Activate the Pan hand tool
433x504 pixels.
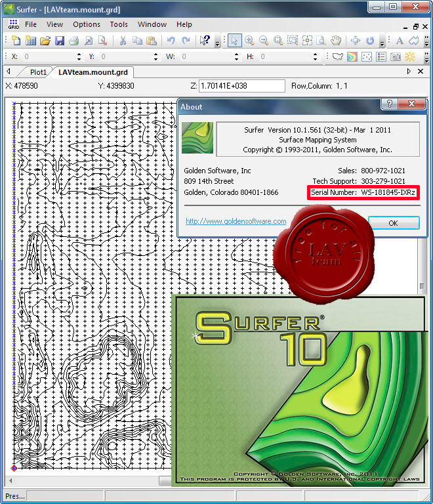click(x=336, y=41)
